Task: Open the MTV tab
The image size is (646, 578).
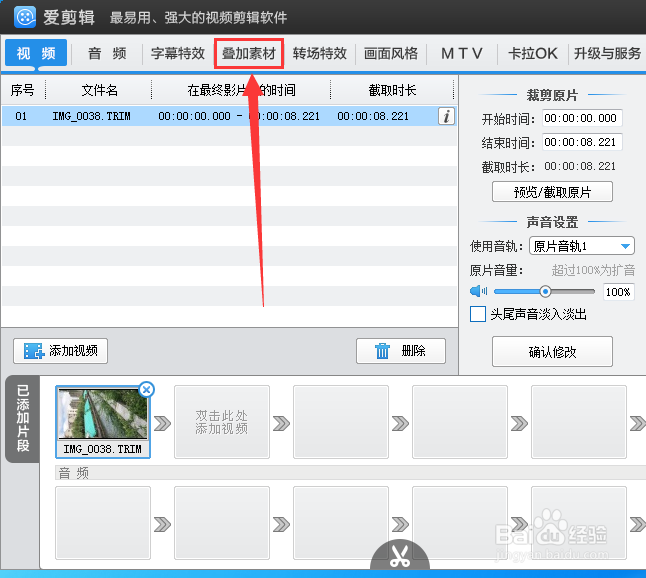Action: click(462, 54)
